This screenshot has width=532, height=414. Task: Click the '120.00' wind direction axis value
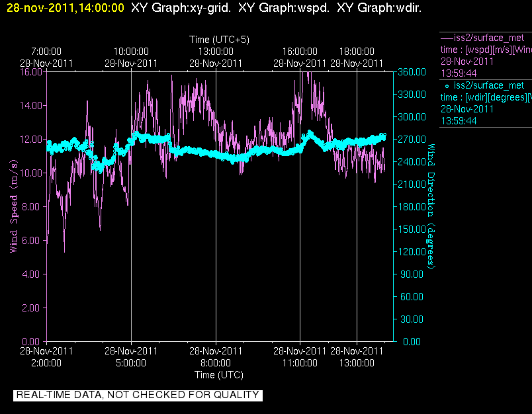pos(412,251)
